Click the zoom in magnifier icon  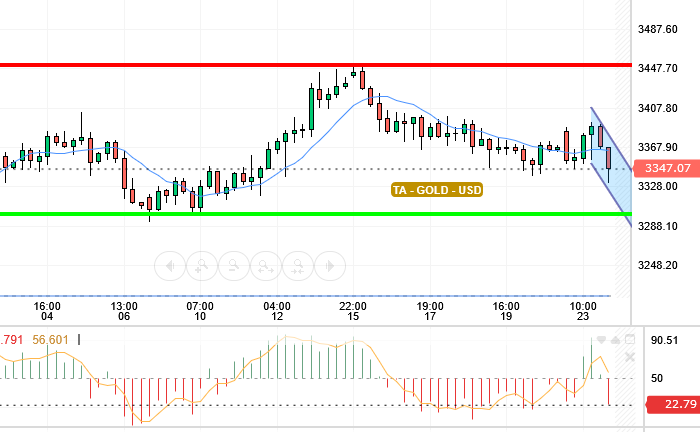click(x=202, y=266)
